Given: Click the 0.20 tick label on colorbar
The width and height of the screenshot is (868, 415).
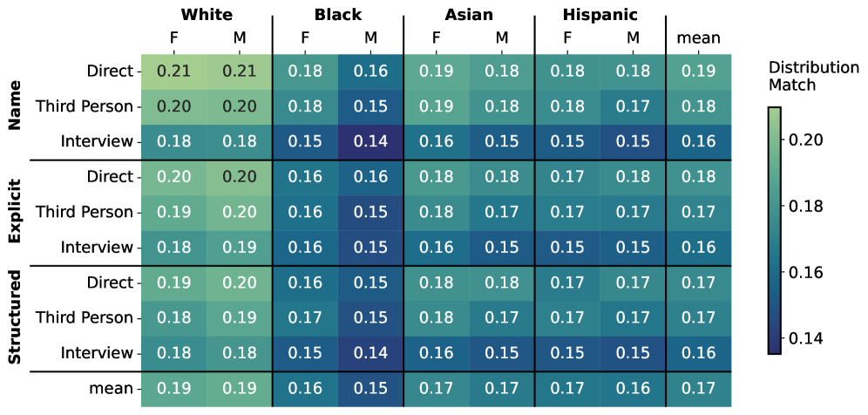Looking at the screenshot, I should click(804, 139).
